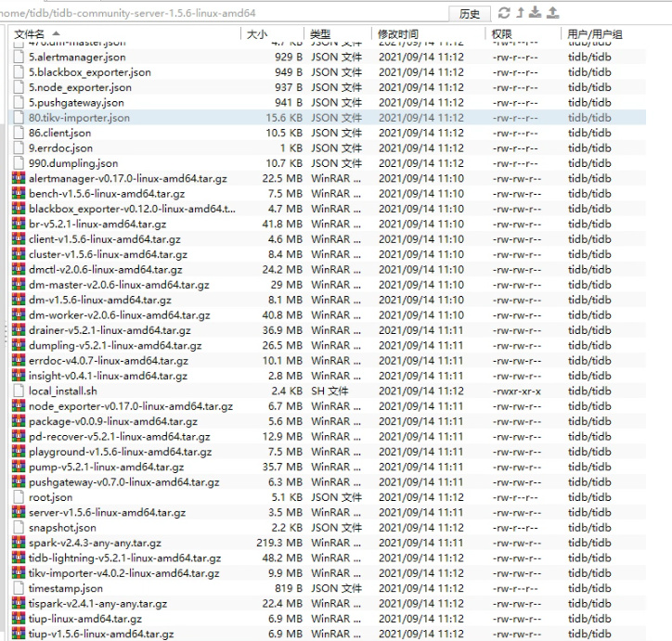The height and width of the screenshot is (641, 672).
Task: Select dm-worker-v2.0.6-linux-amd64.tar.gz file name
Action: pos(120,315)
